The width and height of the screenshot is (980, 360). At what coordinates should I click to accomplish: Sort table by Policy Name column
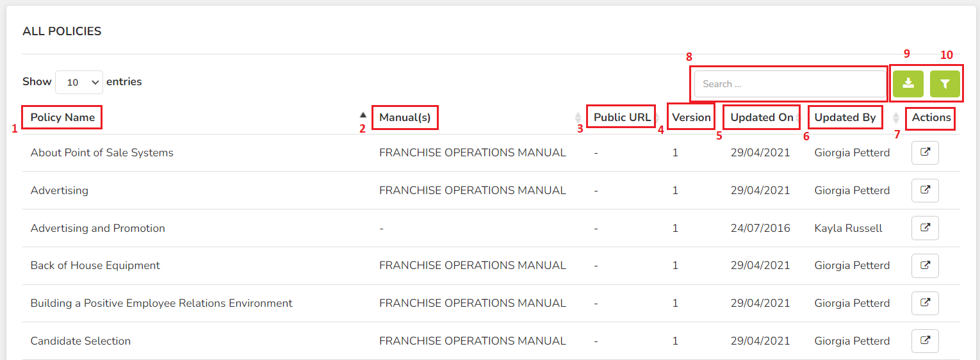coord(63,117)
